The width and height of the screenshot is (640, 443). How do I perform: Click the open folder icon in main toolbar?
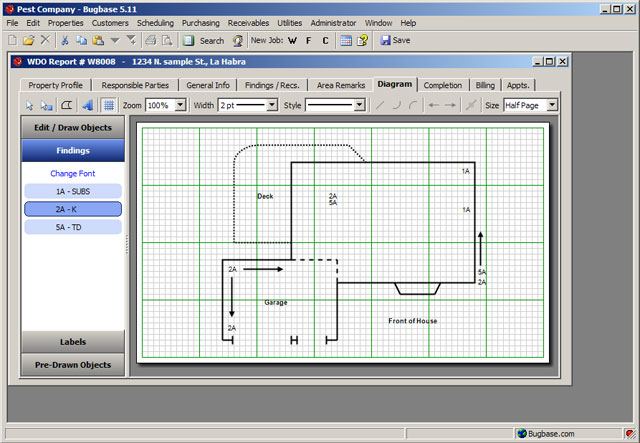[28, 41]
